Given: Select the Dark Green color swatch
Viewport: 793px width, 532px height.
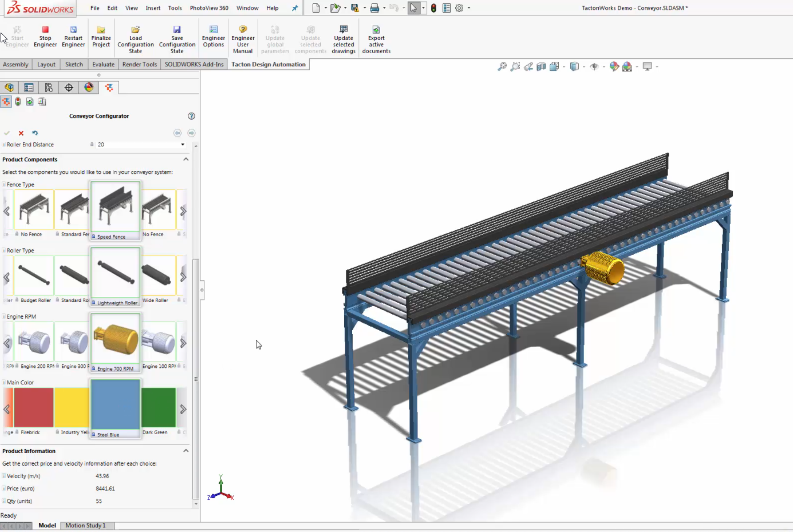Looking at the screenshot, I should tap(158, 406).
